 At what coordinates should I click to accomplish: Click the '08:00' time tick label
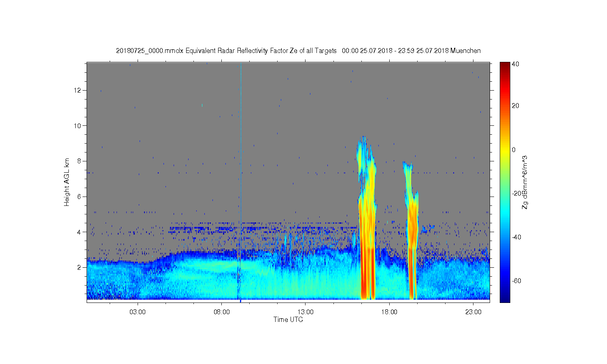tap(222, 312)
